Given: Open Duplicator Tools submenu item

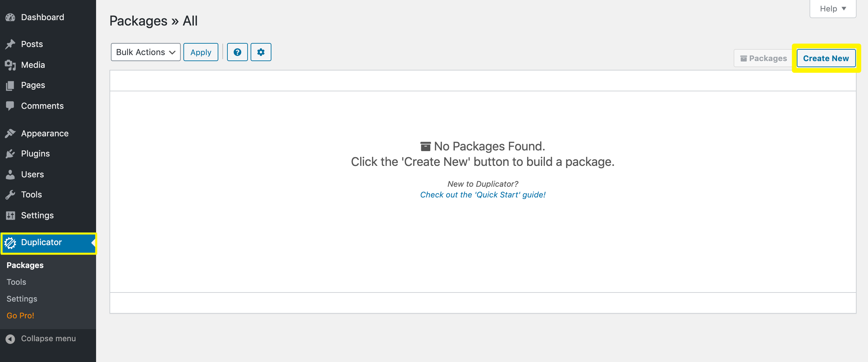Looking at the screenshot, I should [x=16, y=282].
